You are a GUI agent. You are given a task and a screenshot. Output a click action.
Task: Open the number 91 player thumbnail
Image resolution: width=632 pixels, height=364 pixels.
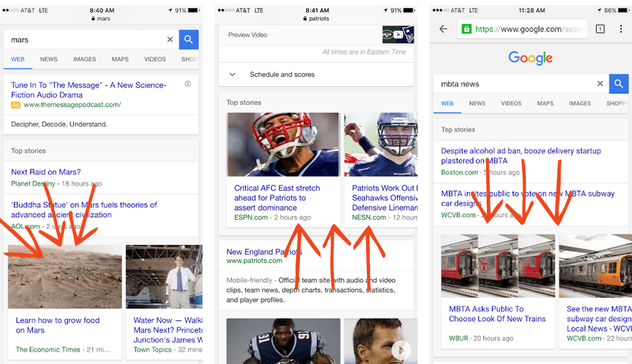(x=284, y=341)
